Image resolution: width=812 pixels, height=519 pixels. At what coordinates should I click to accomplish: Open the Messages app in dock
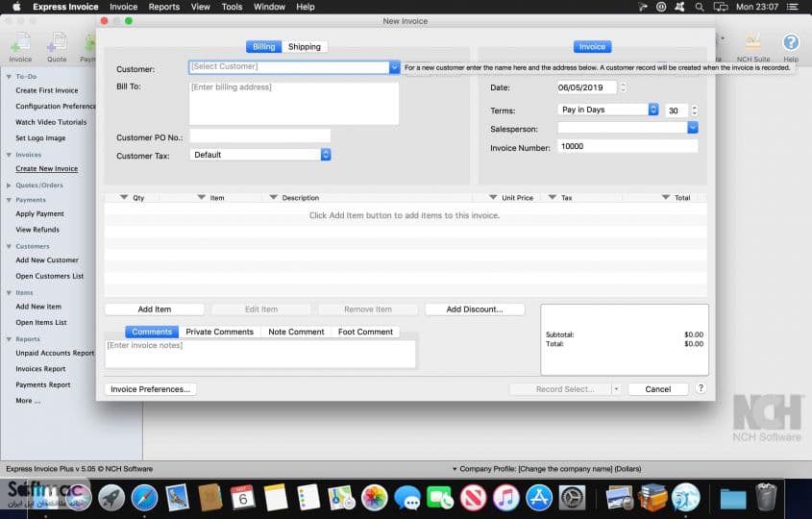[407, 497]
